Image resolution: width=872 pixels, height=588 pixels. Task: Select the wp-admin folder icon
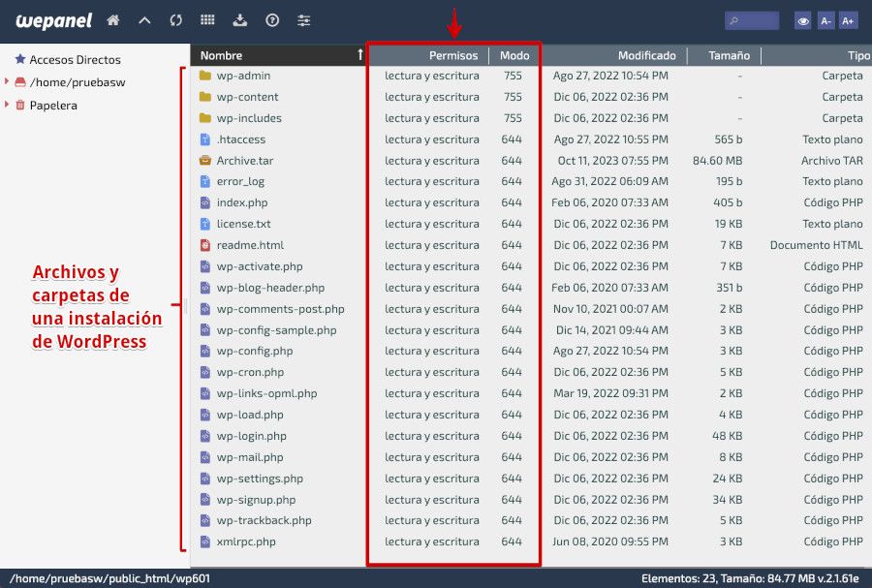205,75
